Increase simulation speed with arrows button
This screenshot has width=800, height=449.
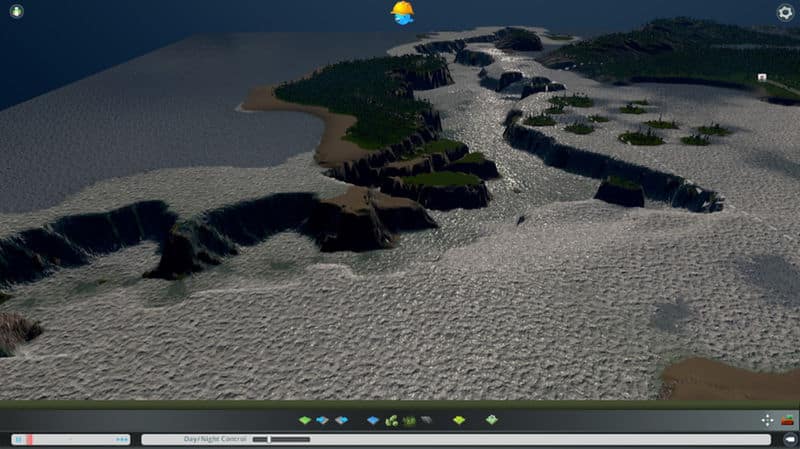[x=122, y=439]
